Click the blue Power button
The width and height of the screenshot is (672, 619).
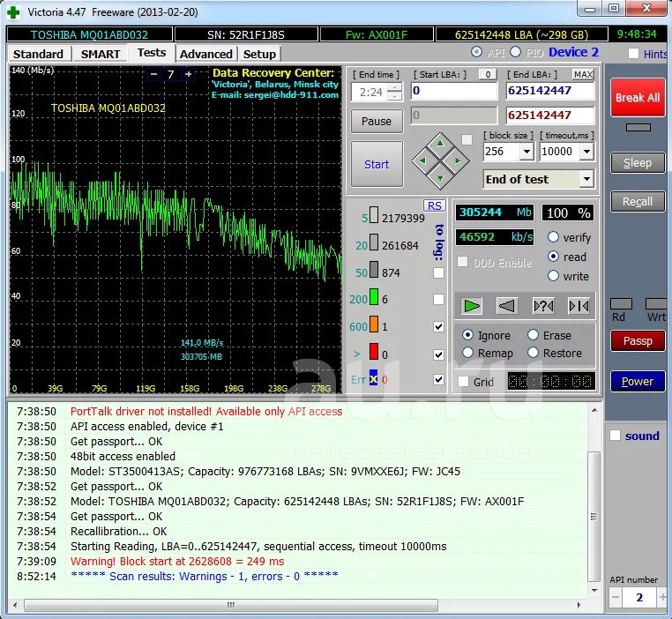pyautogui.click(x=638, y=381)
